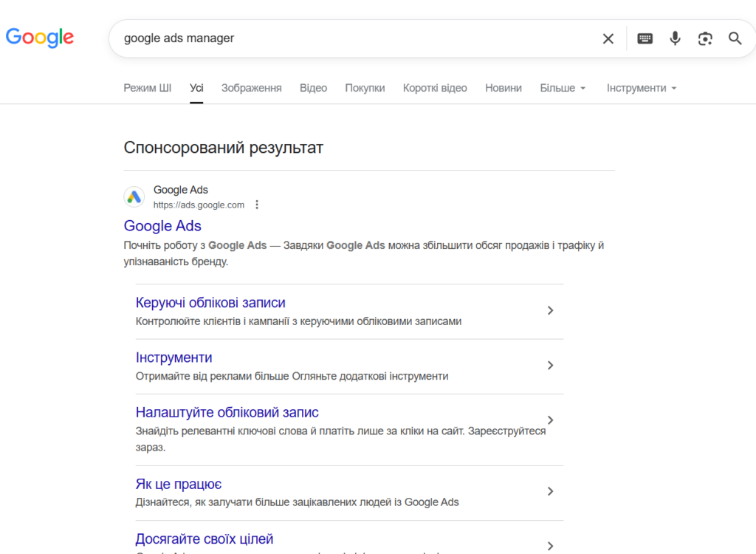Click the https://ads.google.com URL
756x554 pixels.
point(199,205)
